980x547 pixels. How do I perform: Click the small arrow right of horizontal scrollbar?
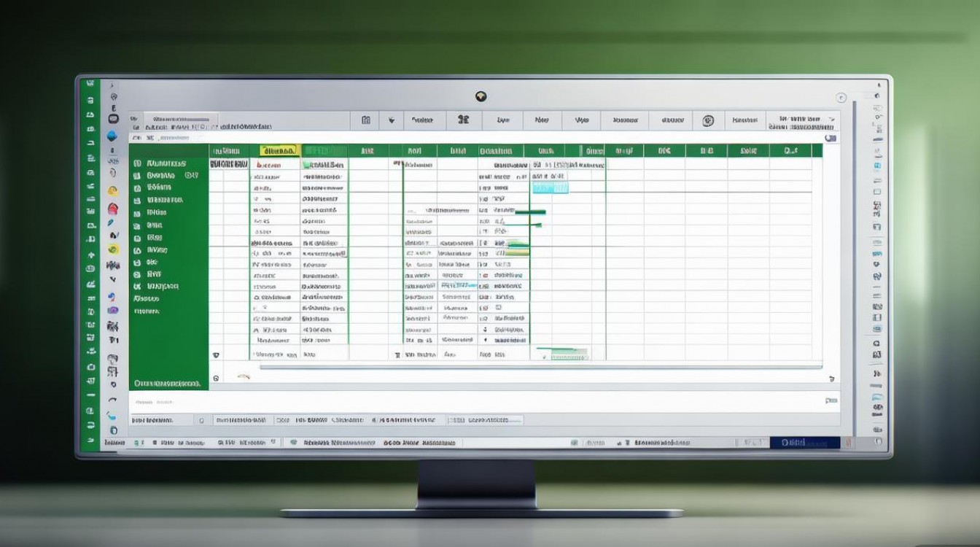tap(832, 379)
